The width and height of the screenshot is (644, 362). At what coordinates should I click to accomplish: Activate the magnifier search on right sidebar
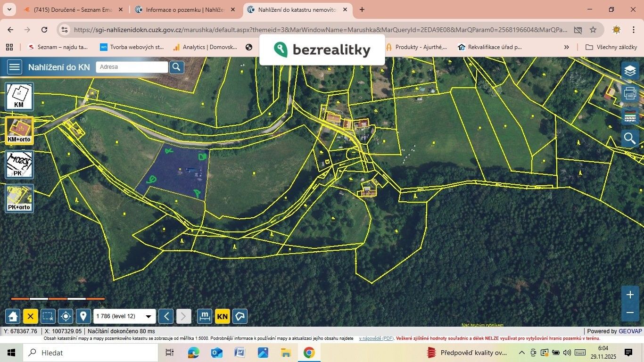coord(630,138)
